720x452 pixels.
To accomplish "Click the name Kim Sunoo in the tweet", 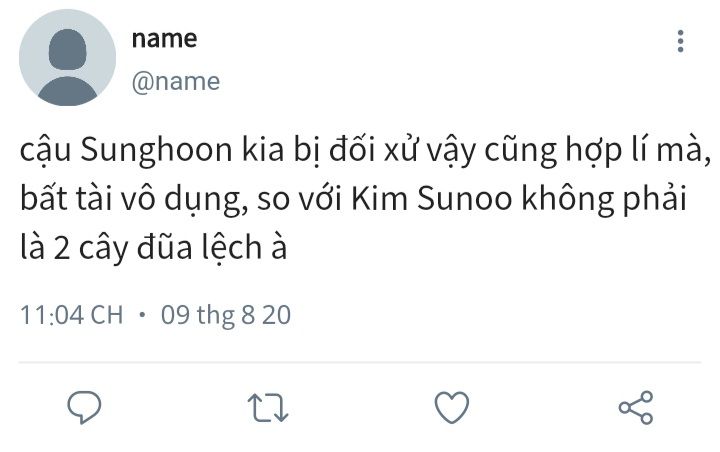I will 432,199.
